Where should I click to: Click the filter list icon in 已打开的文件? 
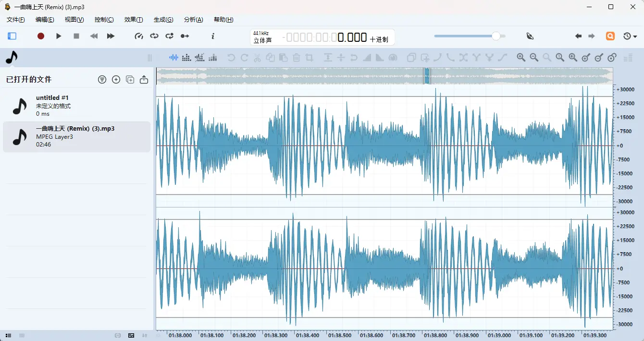[x=102, y=80]
